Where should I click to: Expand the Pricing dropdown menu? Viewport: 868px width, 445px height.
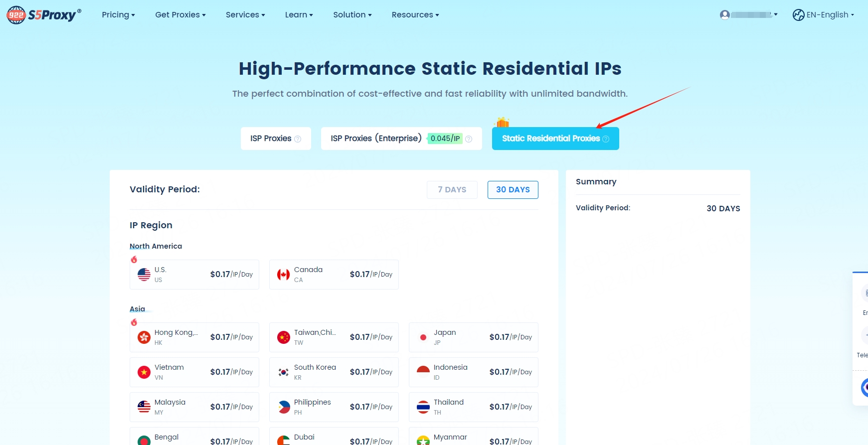coord(118,15)
